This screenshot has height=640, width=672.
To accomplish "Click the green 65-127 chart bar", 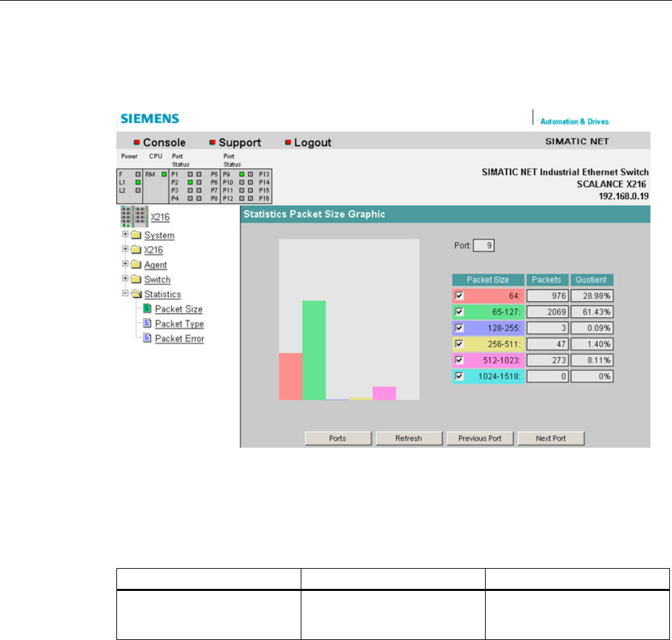I will 313,350.
